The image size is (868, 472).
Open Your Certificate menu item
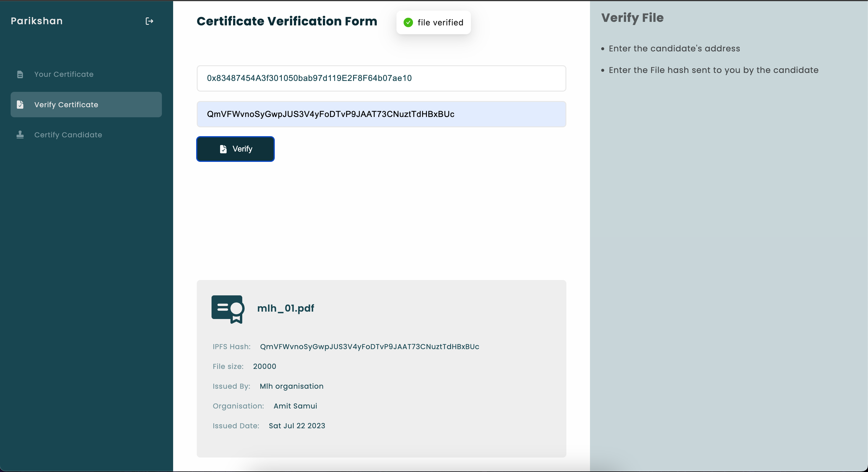(x=64, y=74)
